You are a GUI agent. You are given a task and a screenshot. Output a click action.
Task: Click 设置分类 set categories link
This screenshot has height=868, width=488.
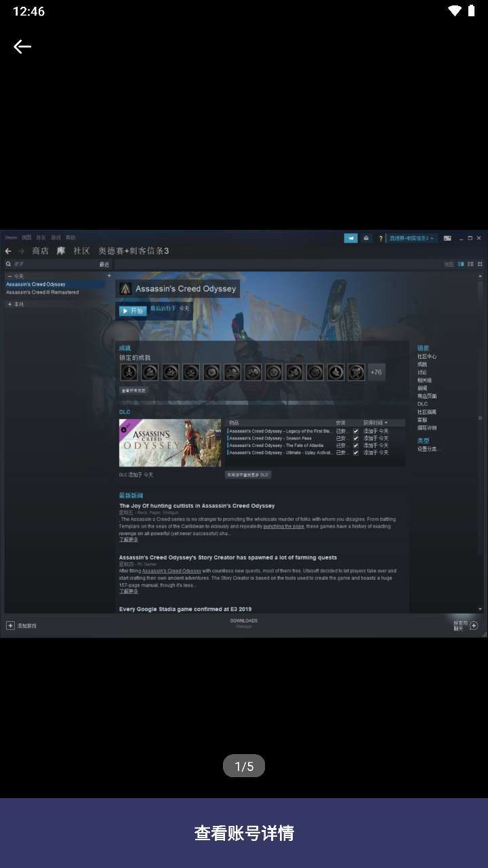click(428, 449)
